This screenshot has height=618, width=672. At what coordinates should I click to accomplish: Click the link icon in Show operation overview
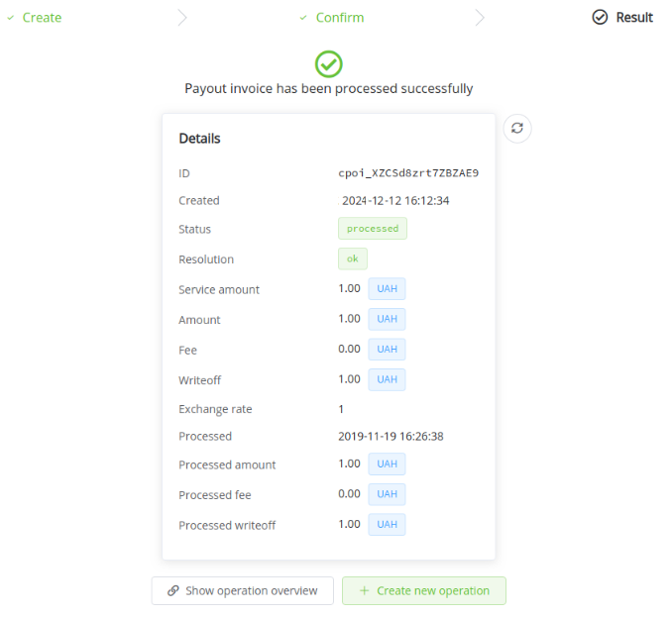tap(173, 591)
